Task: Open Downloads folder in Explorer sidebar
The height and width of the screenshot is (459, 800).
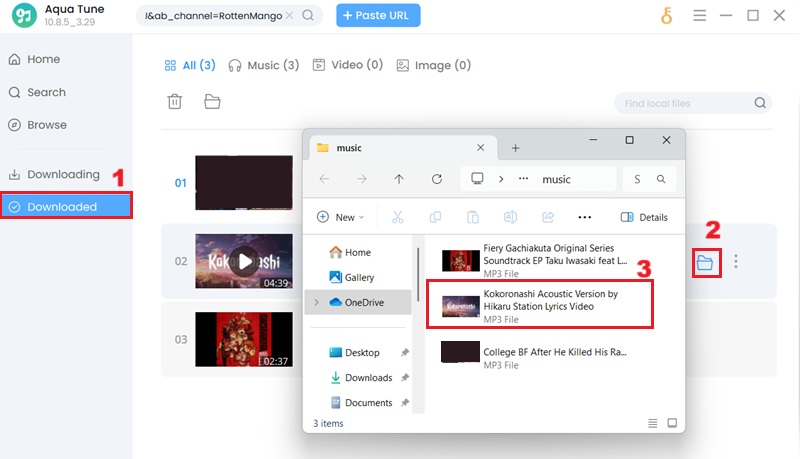Action: tap(367, 378)
